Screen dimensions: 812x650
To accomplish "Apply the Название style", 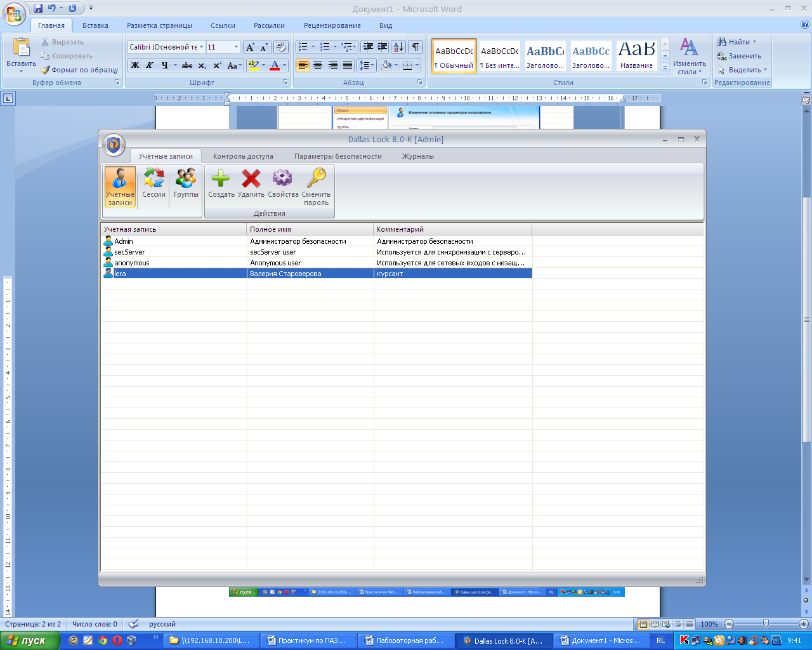I will 637,56.
